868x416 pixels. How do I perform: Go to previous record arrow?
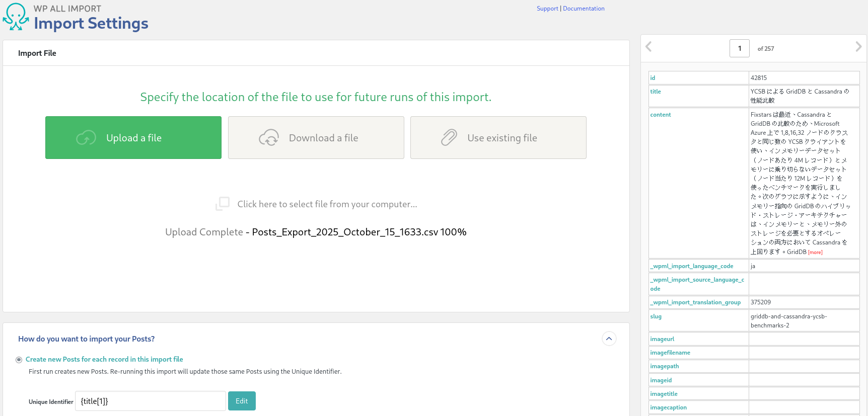648,47
